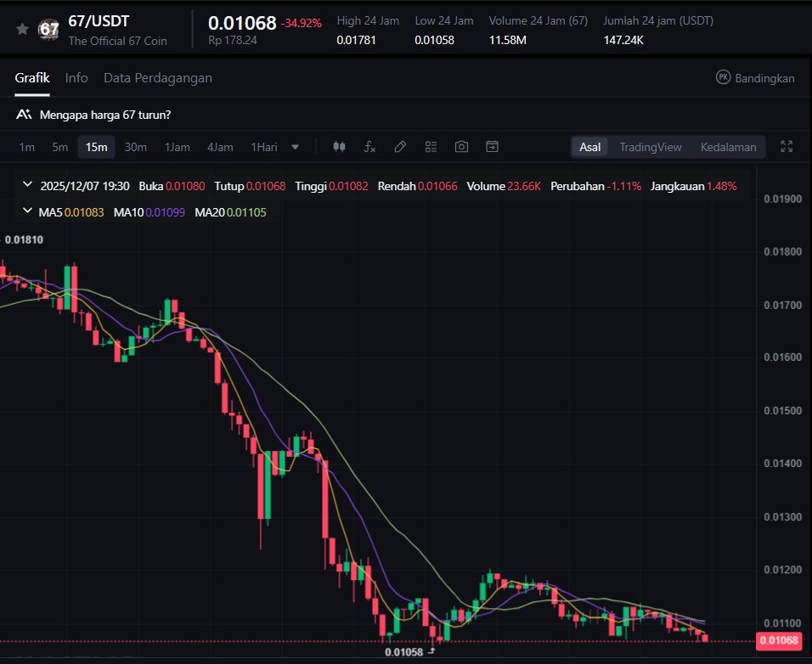Collapse the MA indicator row chevron
812x664 pixels.
pos(28,211)
